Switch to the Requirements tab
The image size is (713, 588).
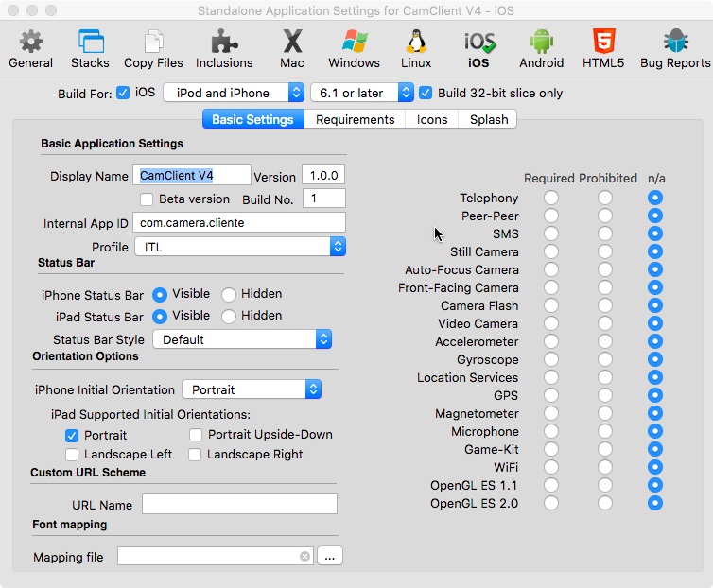click(x=355, y=120)
